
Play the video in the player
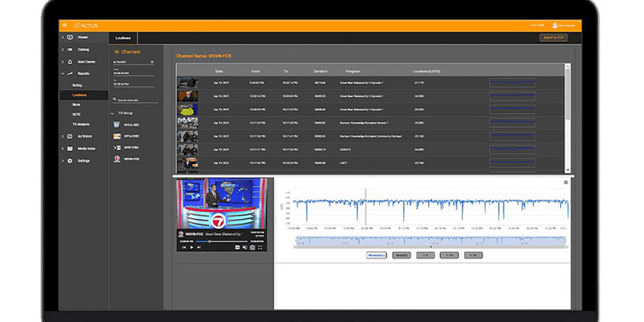pyautogui.click(x=191, y=247)
